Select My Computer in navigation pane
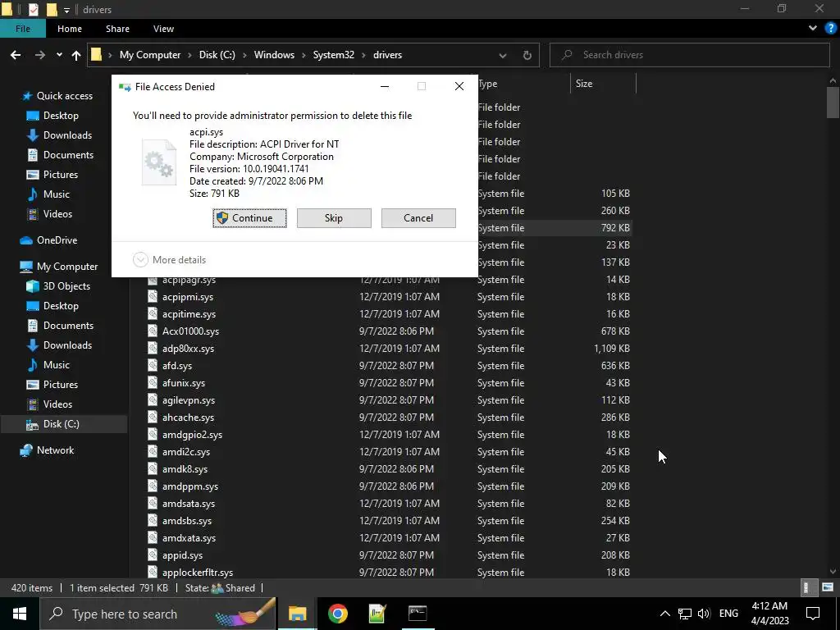The width and height of the screenshot is (840, 630). tap(67, 267)
